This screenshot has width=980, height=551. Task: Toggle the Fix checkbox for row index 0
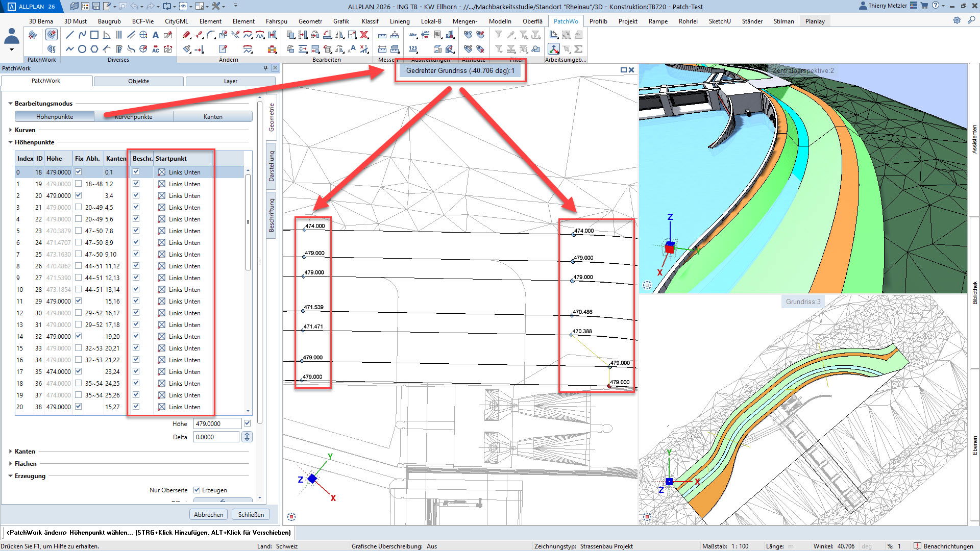(79, 172)
